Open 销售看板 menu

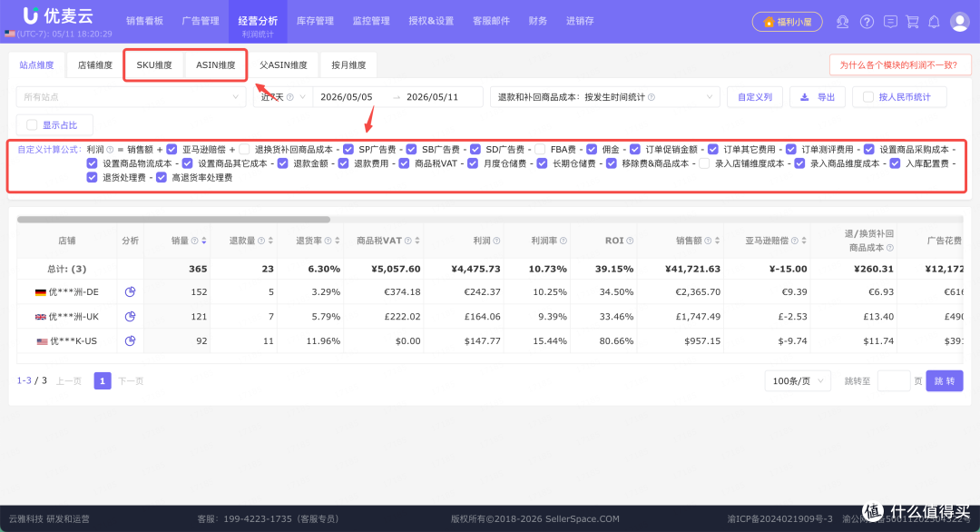[x=144, y=21]
